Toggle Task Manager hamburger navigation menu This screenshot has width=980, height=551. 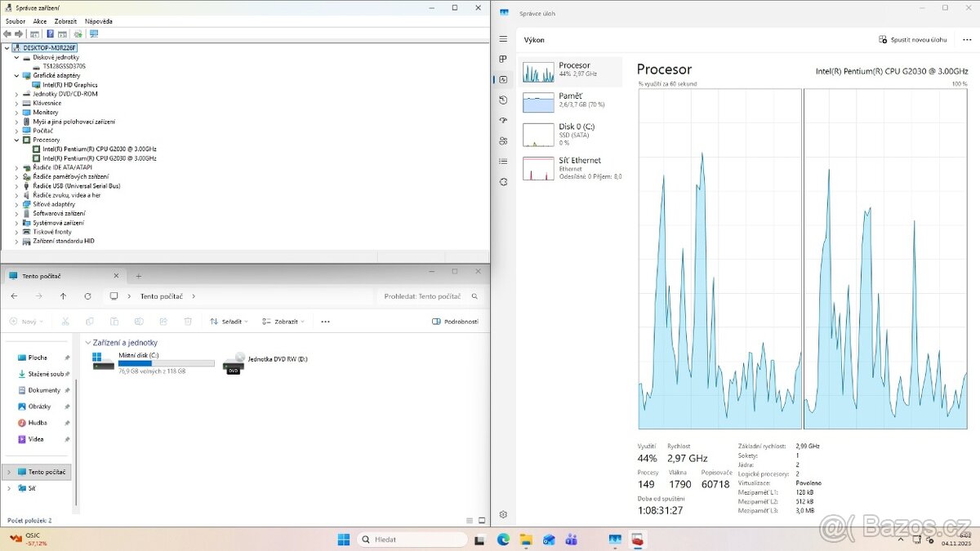tap(503, 39)
